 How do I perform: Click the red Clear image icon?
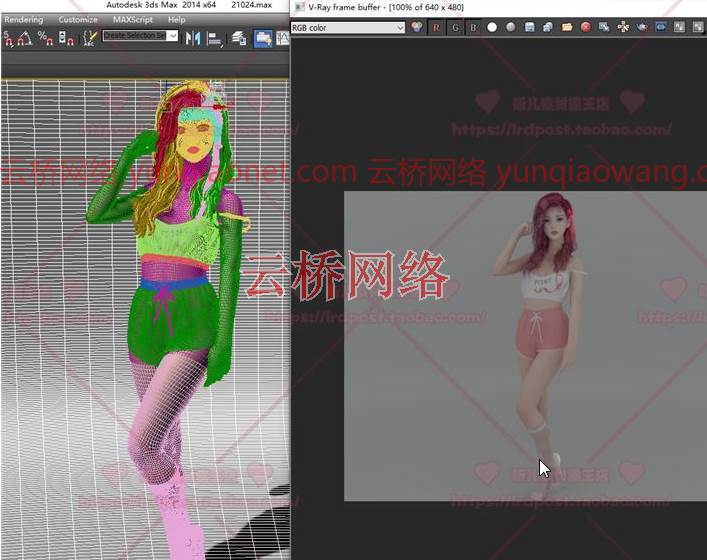pos(585,28)
